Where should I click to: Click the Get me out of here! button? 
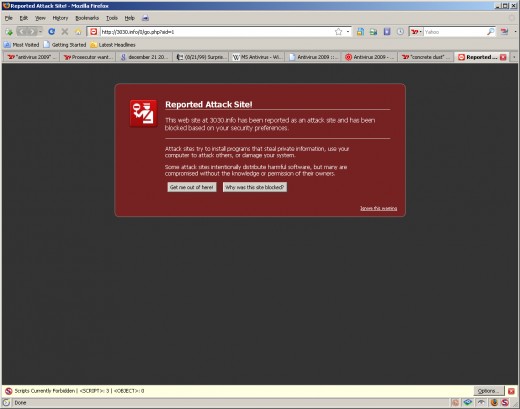pyautogui.click(x=192, y=187)
